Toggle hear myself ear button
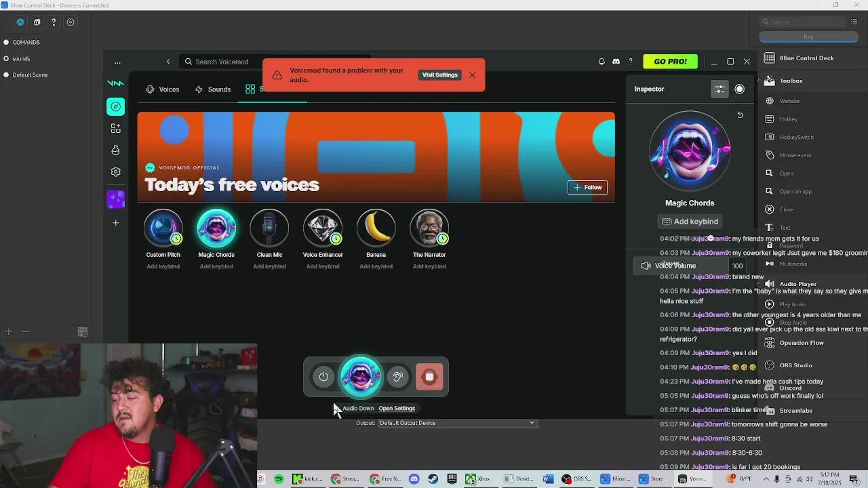 pyautogui.click(x=398, y=377)
